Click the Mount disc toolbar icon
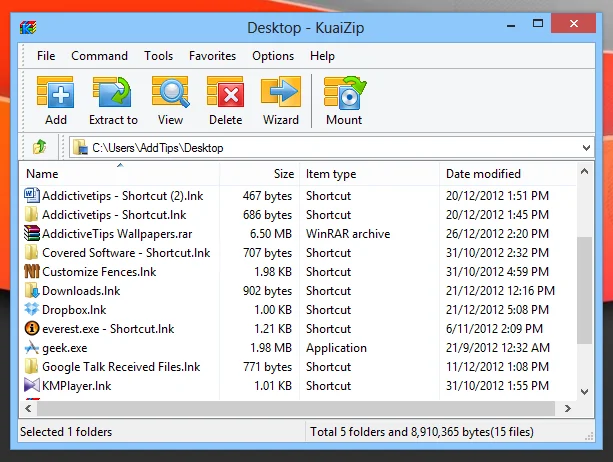This screenshot has width=613, height=462. (x=345, y=92)
